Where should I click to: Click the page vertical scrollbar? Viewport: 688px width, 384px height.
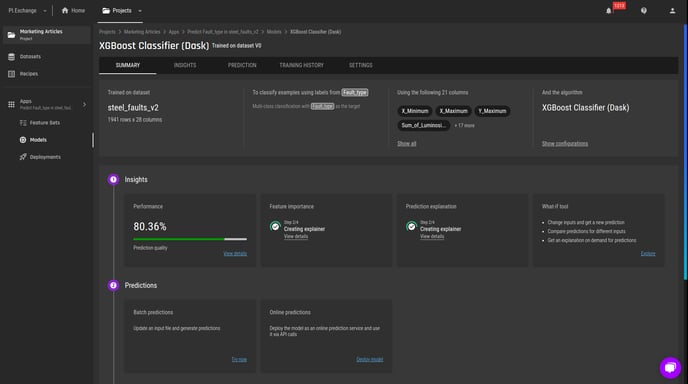pyautogui.click(x=685, y=151)
